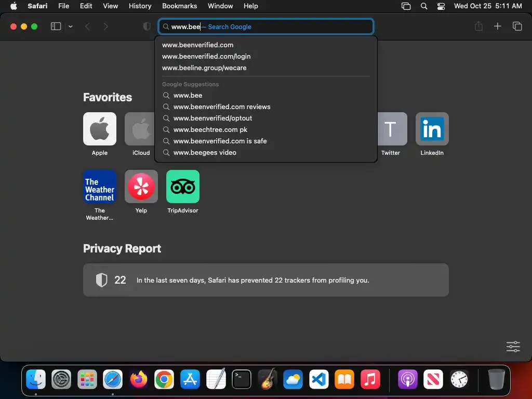The height and width of the screenshot is (399, 532).
Task: Click the Stage Manager menu bar icon
Action: click(406, 6)
